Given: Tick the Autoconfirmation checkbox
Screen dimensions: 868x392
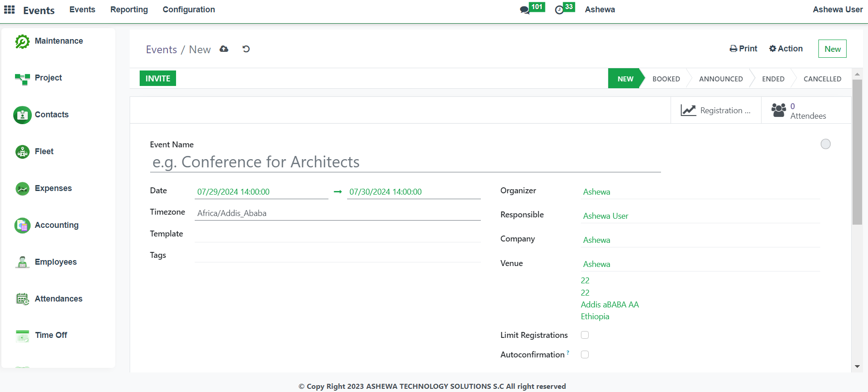Looking at the screenshot, I should point(585,355).
